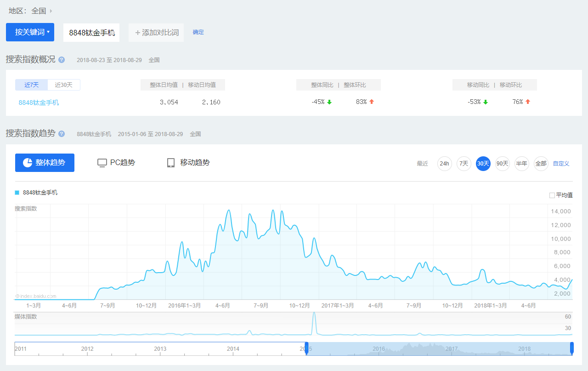Open the 按关键词 dropdown

[x=29, y=32]
